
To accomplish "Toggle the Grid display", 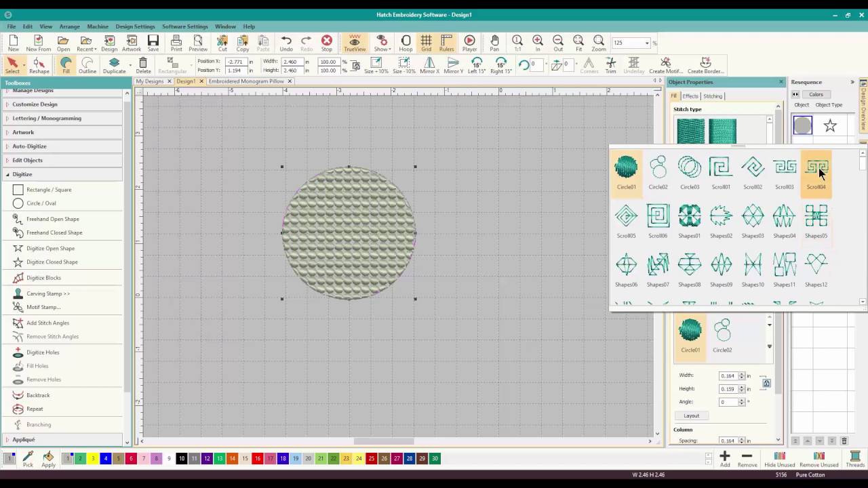I will coord(426,43).
